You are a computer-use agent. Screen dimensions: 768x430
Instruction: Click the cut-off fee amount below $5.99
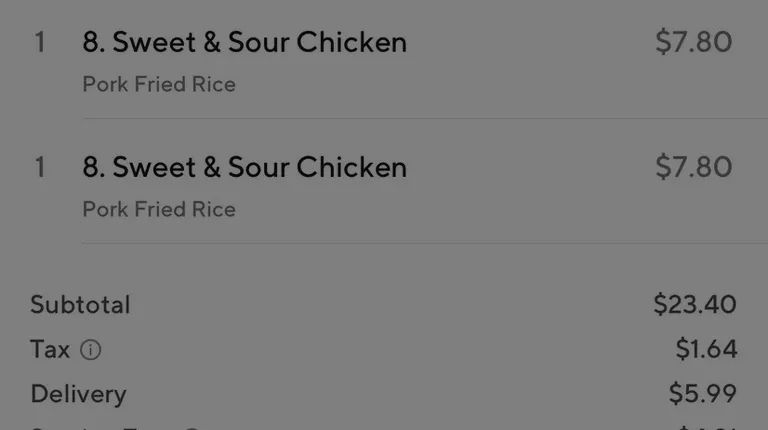click(x=706, y=427)
